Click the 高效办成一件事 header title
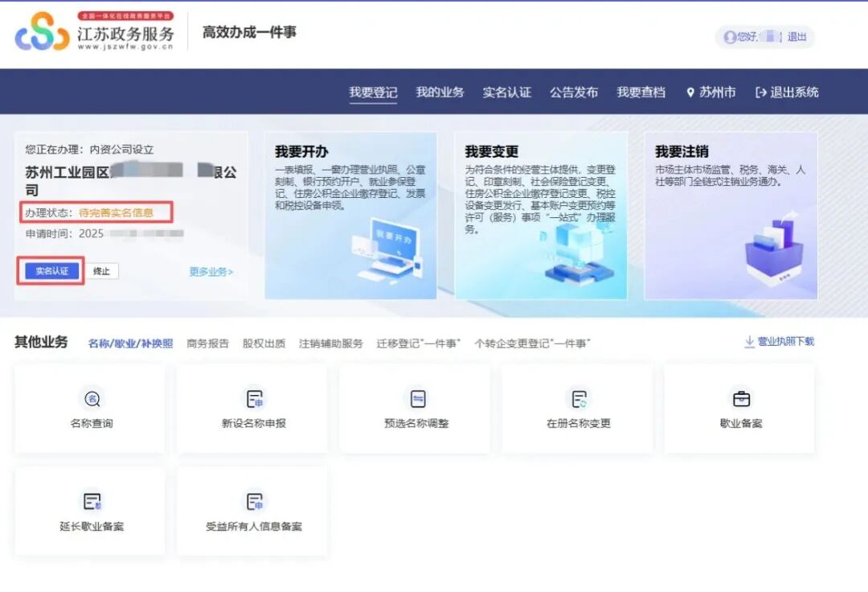This screenshot has width=868, height=592. point(249,32)
